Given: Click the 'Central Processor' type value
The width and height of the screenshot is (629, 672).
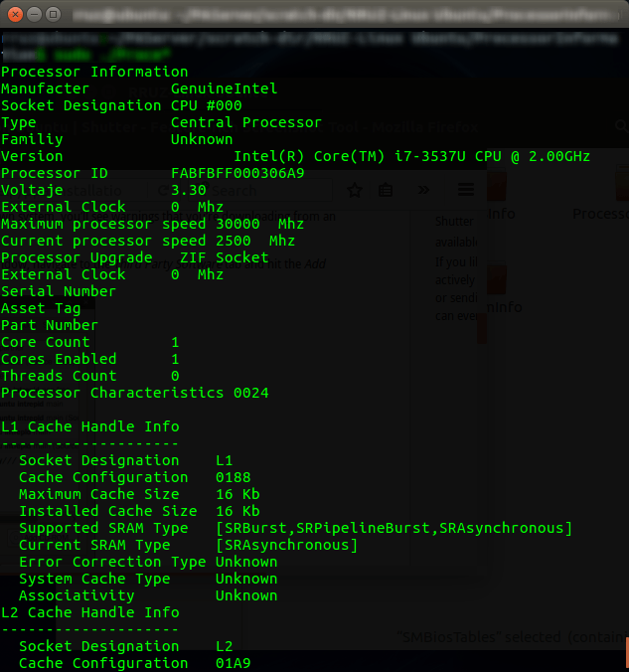Looking at the screenshot, I should click(246, 122).
